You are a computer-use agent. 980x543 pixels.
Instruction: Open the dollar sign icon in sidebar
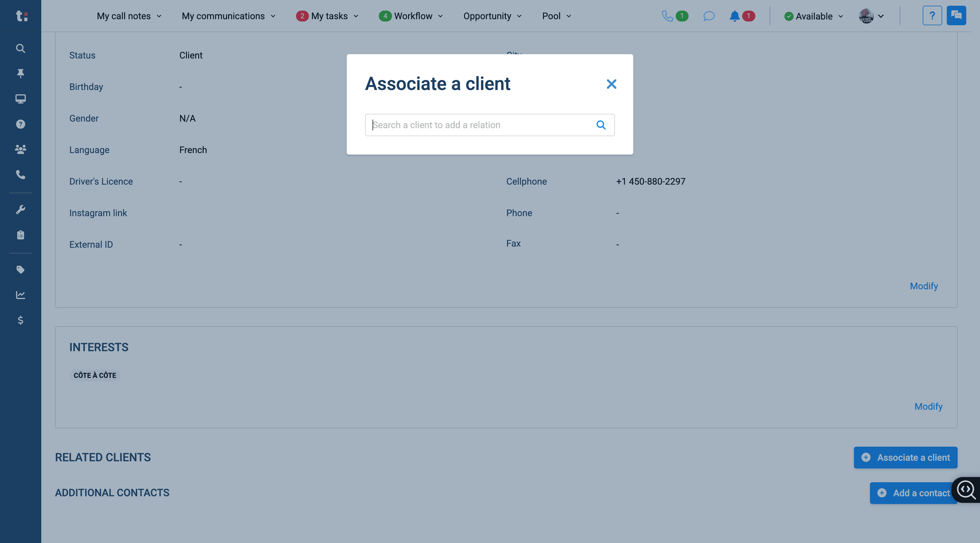(x=21, y=321)
